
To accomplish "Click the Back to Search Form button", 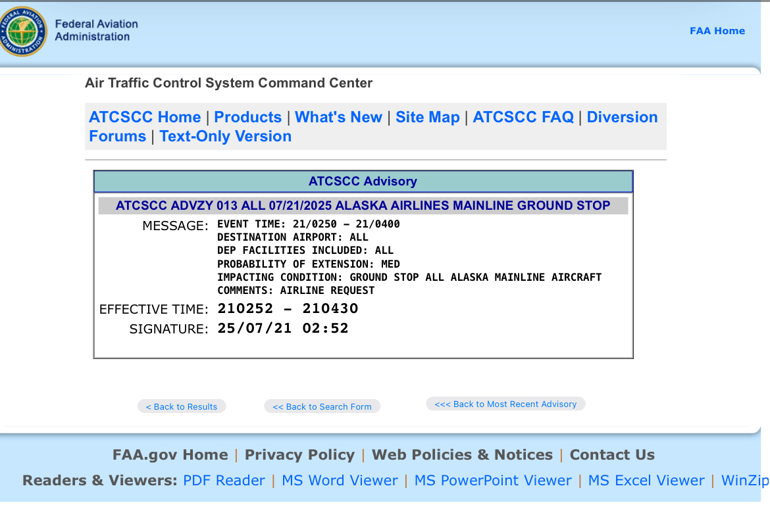I will (322, 406).
